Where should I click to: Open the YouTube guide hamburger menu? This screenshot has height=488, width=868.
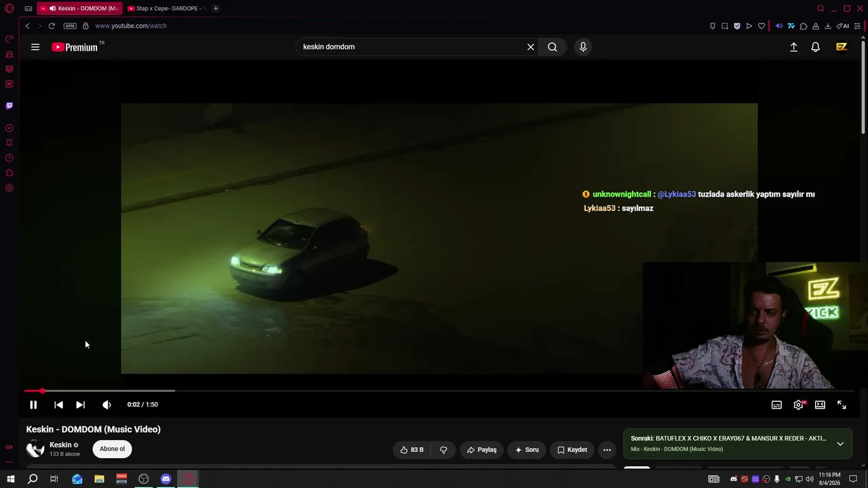click(x=35, y=47)
